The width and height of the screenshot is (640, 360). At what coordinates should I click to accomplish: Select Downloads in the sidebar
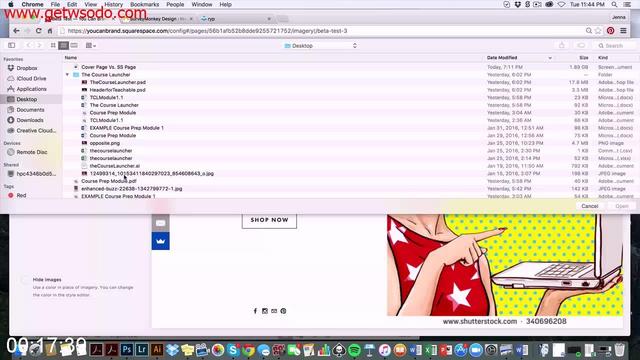coord(30,120)
